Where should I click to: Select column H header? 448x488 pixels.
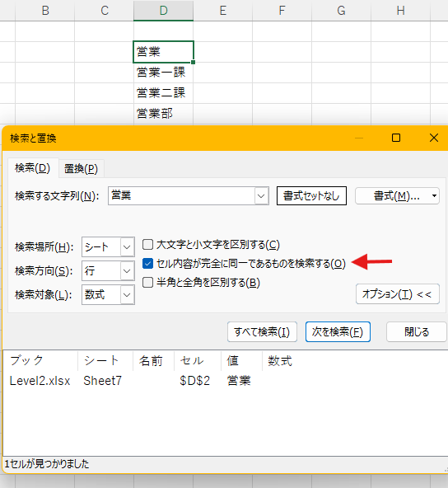tap(401, 11)
